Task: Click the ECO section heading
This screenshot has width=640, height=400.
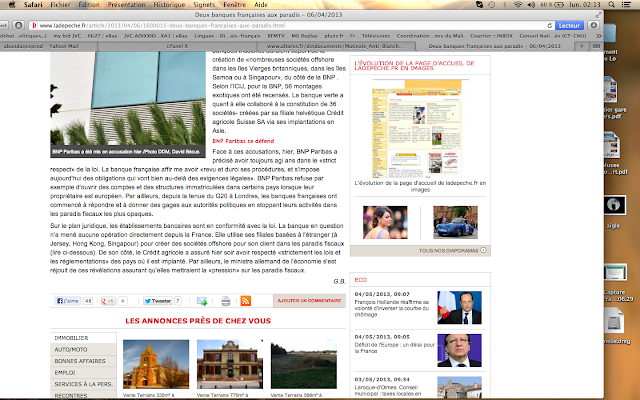Action: click(360, 280)
